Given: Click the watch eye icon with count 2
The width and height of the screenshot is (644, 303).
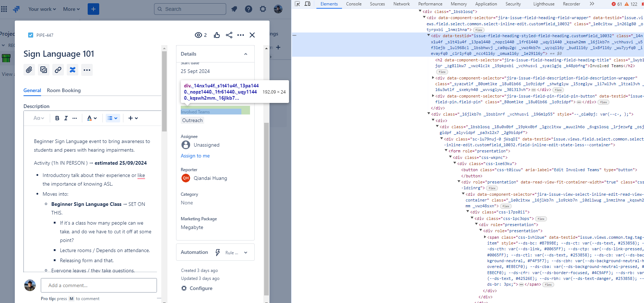Looking at the screenshot, I should pos(201,35).
